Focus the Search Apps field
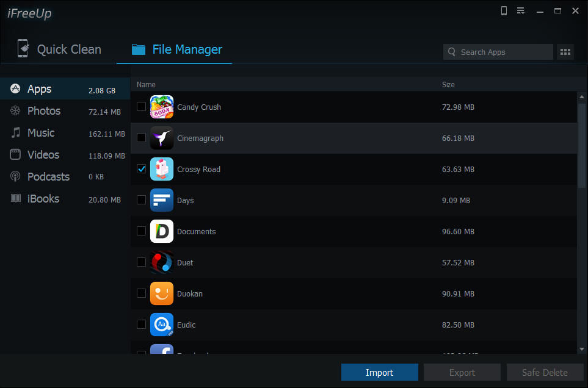The width and height of the screenshot is (588, 388). pyautogui.click(x=498, y=52)
